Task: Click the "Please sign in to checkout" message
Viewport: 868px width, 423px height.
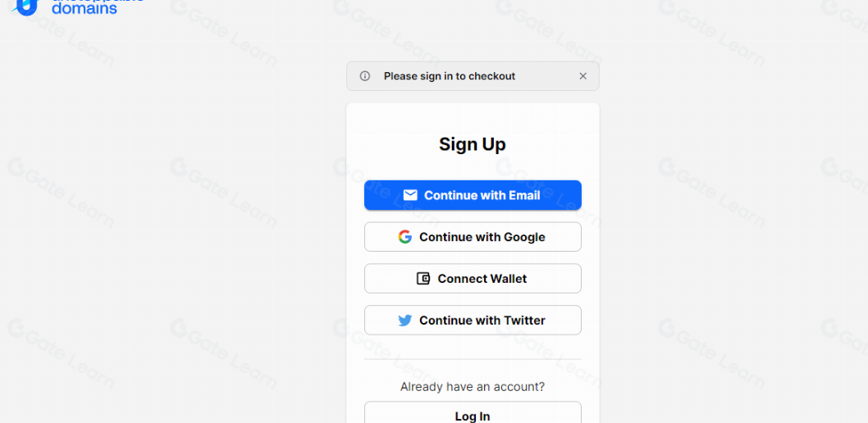Action: (450, 76)
